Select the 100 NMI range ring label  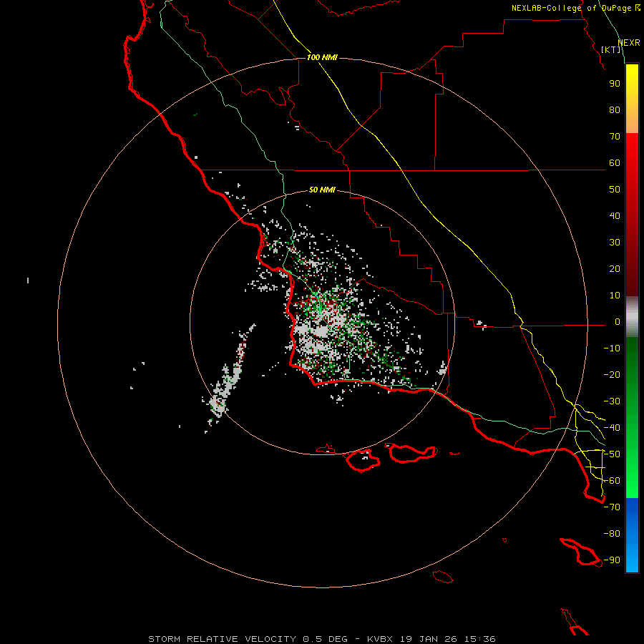point(322,57)
